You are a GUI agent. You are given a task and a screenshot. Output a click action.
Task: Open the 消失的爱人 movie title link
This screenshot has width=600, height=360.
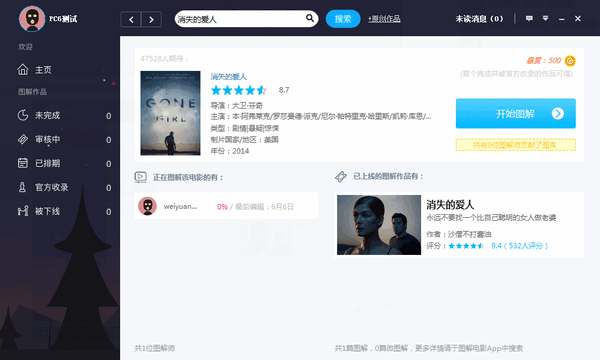coord(228,77)
